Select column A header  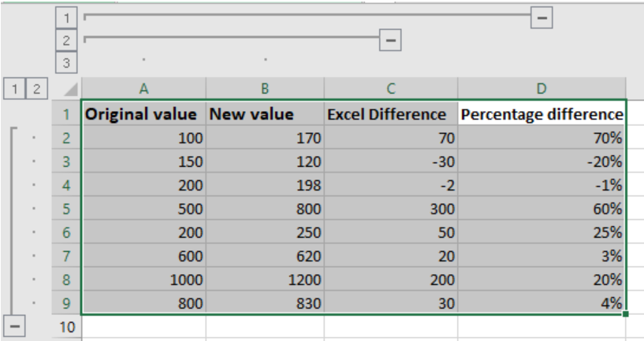pyautogui.click(x=143, y=89)
